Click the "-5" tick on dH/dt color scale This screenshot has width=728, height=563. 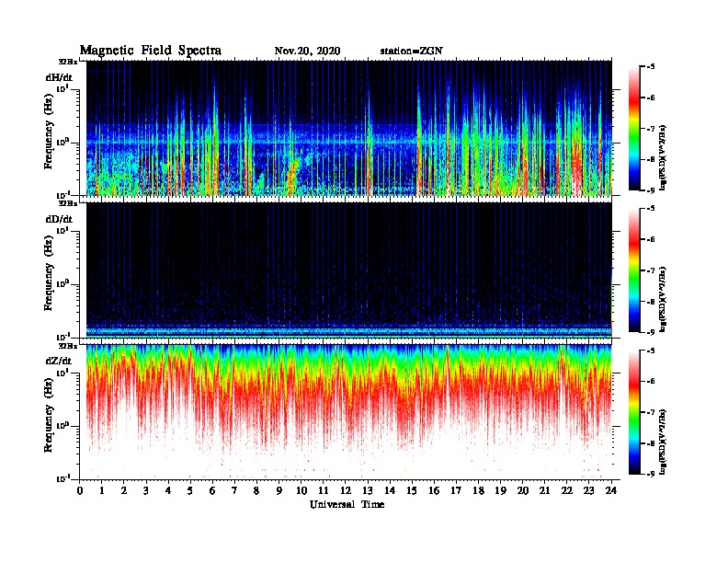tap(651, 66)
